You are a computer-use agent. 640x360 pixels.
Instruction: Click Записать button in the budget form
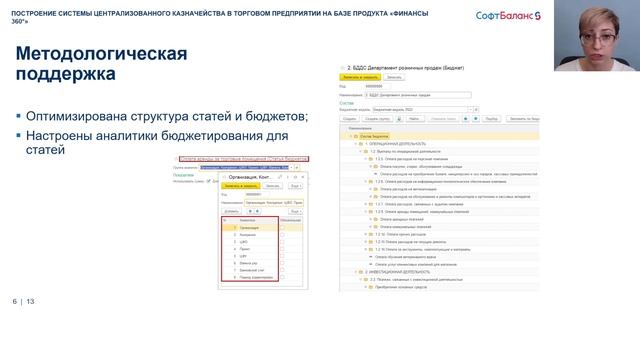(394, 77)
